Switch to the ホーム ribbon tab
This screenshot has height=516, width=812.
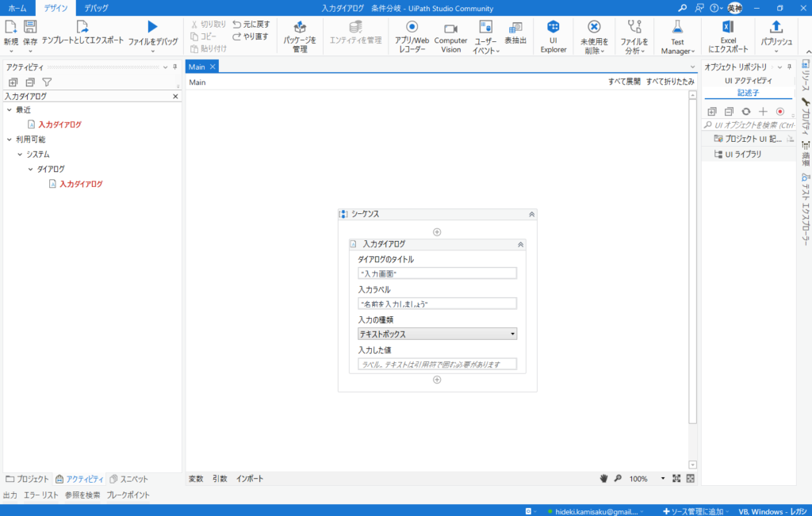pyautogui.click(x=17, y=8)
